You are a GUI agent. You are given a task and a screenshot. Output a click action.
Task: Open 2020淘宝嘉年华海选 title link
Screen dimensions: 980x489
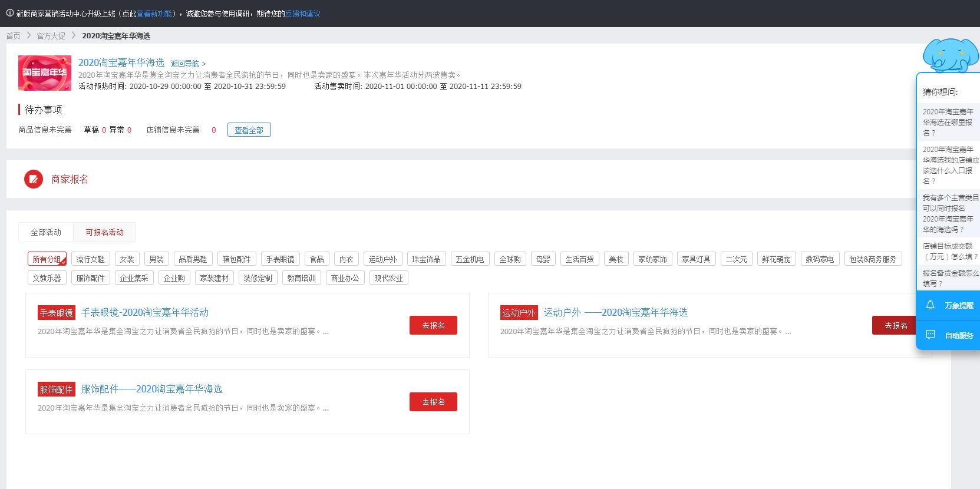tap(121, 62)
